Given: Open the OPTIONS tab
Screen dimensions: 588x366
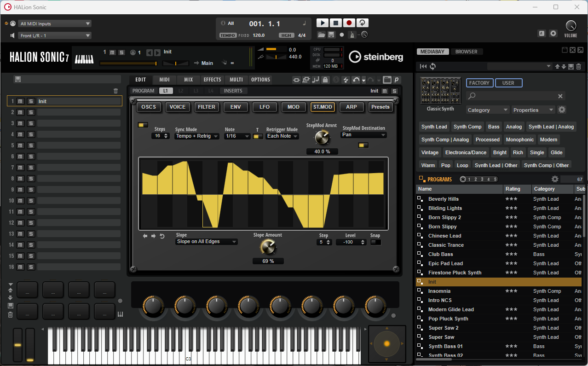Looking at the screenshot, I should coord(260,80).
